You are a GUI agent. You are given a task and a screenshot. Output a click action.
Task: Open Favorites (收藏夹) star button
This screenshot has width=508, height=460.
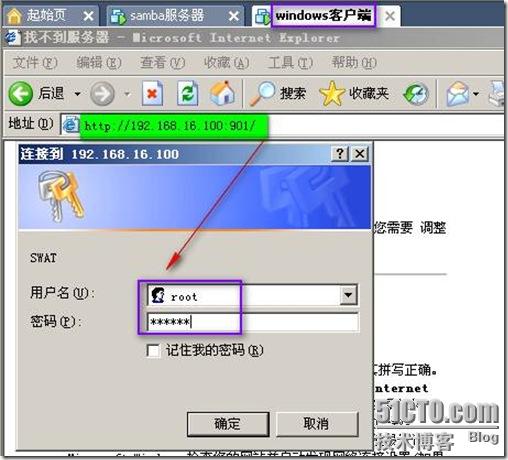click(354, 93)
